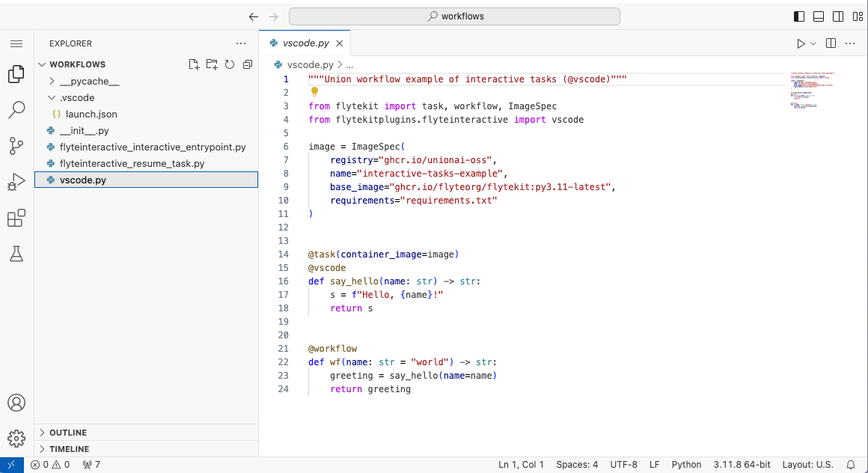The width and height of the screenshot is (868, 473).
Task: Open the application menu
Action: point(16,43)
